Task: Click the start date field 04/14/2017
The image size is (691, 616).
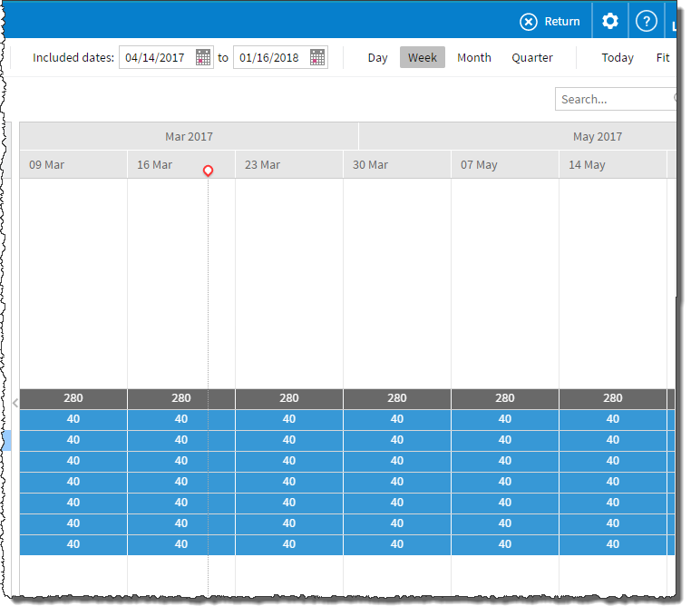Action: point(155,58)
